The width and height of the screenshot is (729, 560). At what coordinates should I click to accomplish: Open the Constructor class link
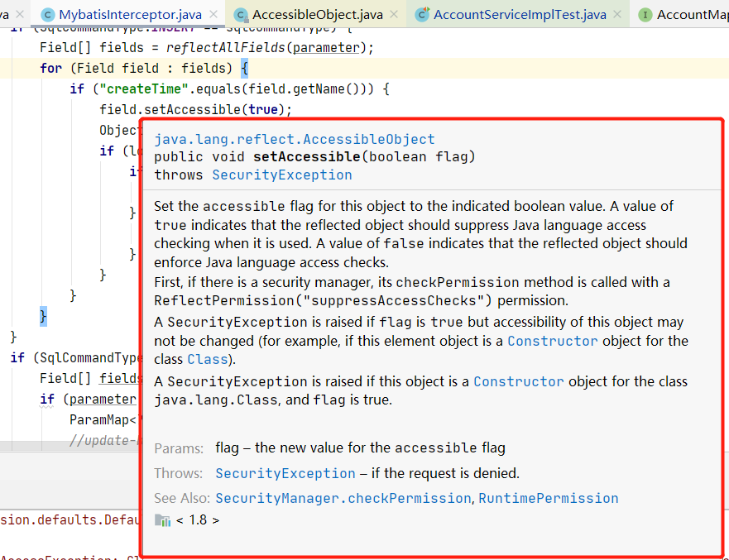552,340
